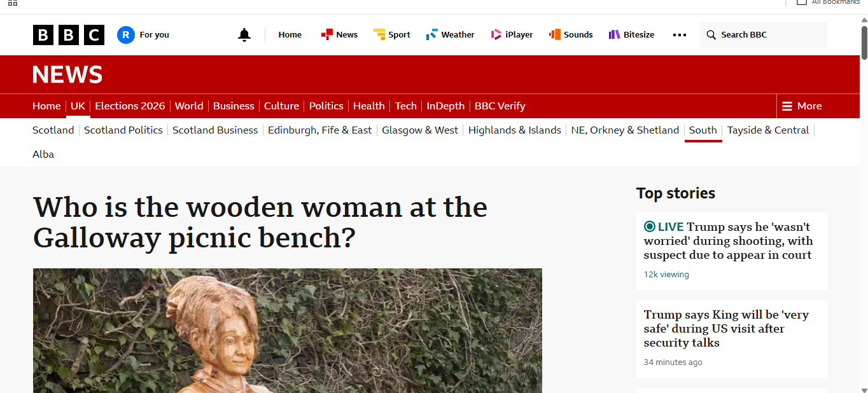This screenshot has width=868, height=393.
Task: Open the hamburger More menu
Action: 787,106
